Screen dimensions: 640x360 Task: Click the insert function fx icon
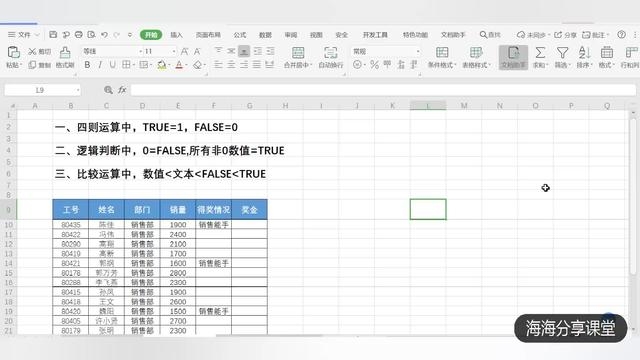pyautogui.click(x=122, y=90)
